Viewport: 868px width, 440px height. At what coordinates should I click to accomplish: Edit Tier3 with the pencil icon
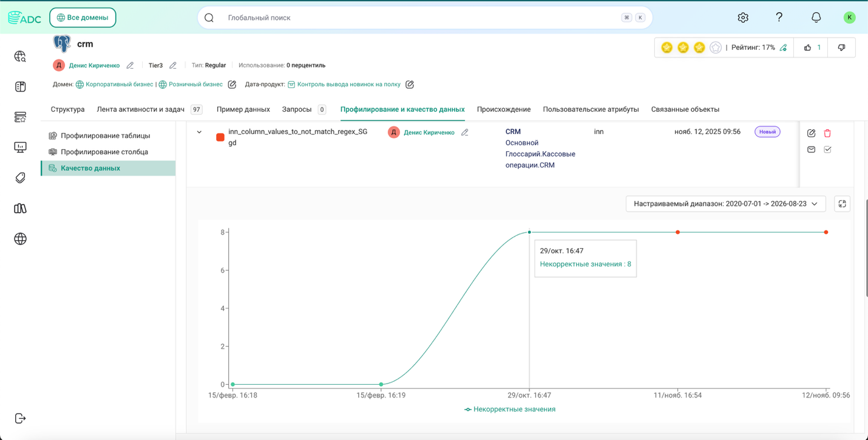(173, 66)
